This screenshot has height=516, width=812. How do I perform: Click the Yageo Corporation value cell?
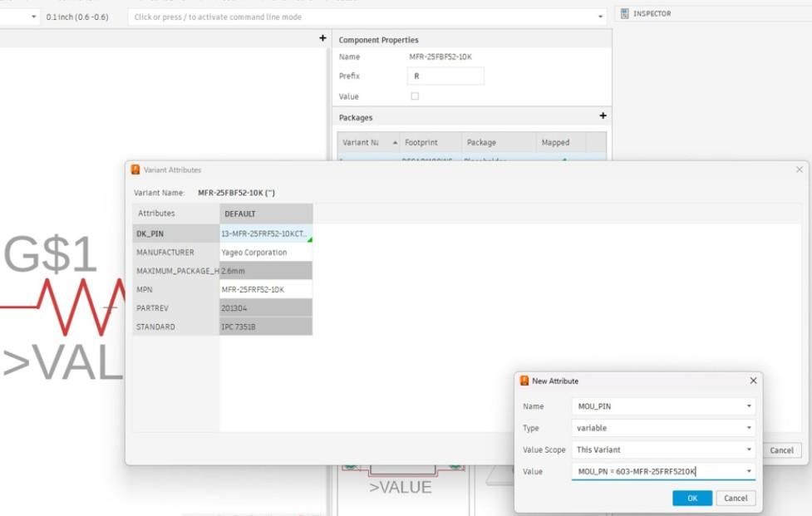click(266, 253)
